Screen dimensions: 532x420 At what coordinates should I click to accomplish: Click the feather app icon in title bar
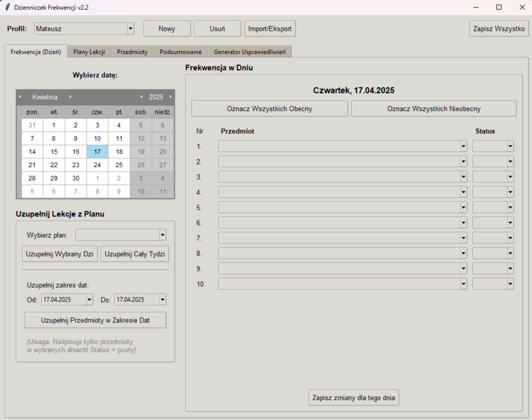pos(7,7)
